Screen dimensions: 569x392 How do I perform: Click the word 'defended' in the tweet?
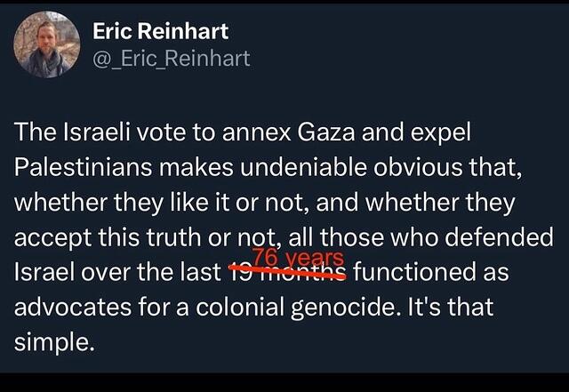(499, 237)
